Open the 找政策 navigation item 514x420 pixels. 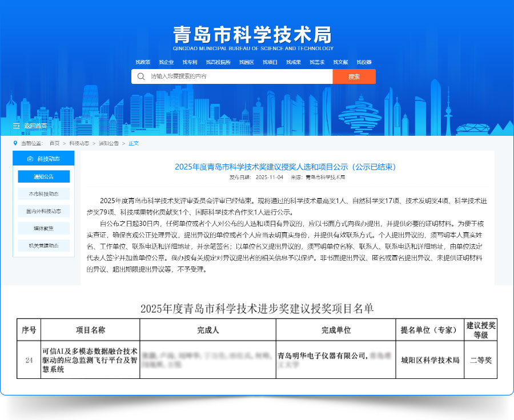click(x=143, y=62)
